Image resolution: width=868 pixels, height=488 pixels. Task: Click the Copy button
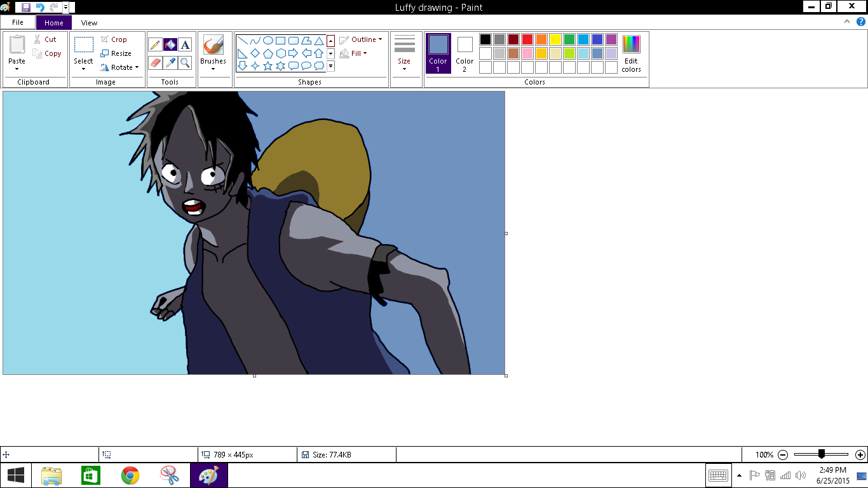pos(48,53)
